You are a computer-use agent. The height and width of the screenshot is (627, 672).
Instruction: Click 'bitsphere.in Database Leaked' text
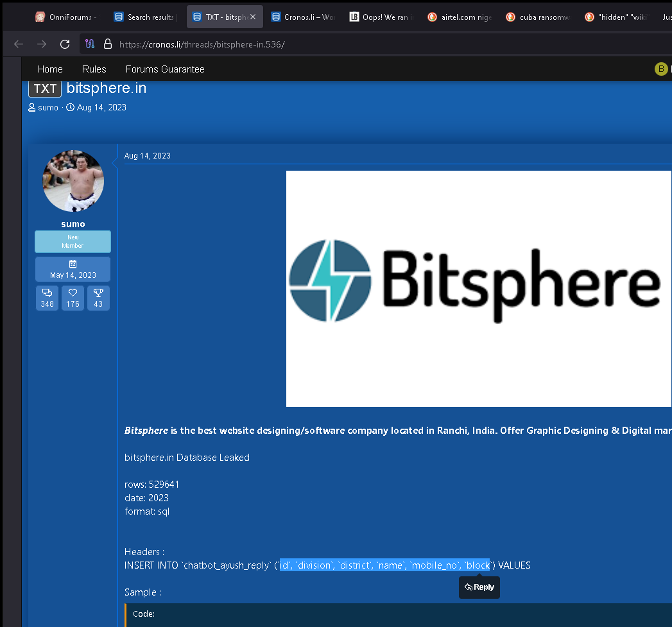(187, 458)
